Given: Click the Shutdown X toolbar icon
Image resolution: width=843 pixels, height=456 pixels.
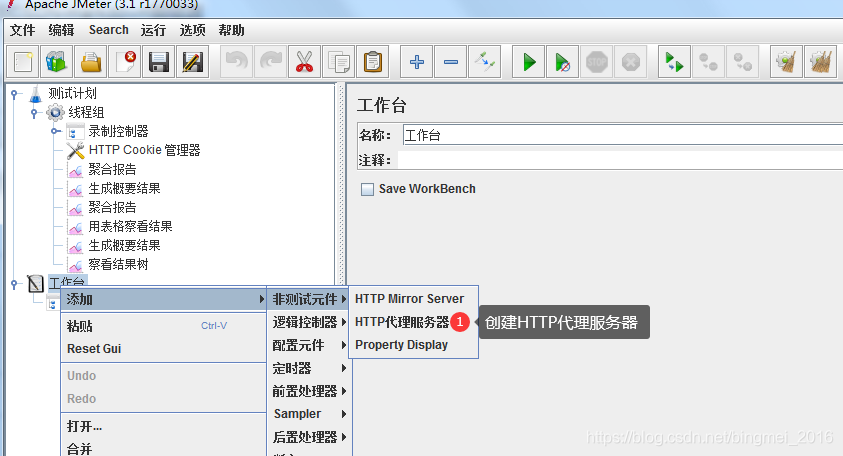Looking at the screenshot, I should [x=631, y=62].
